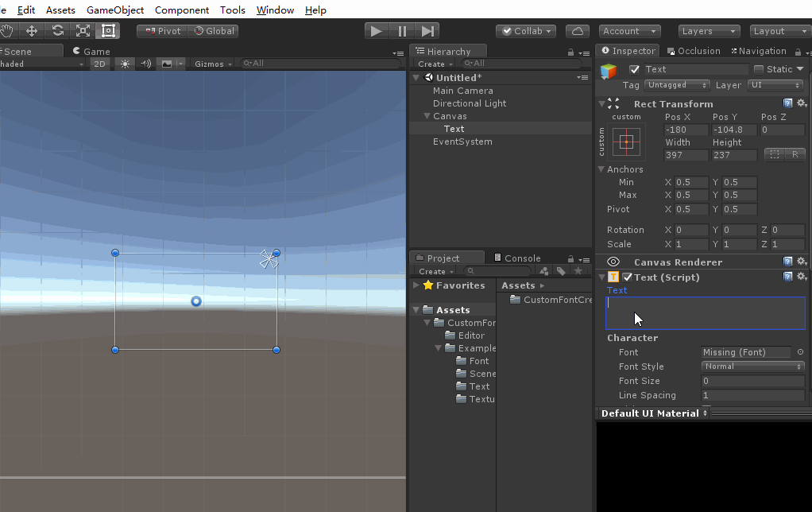This screenshot has height=512, width=812.
Task: Disable the Text (Script) component checkbox
Action: click(627, 277)
